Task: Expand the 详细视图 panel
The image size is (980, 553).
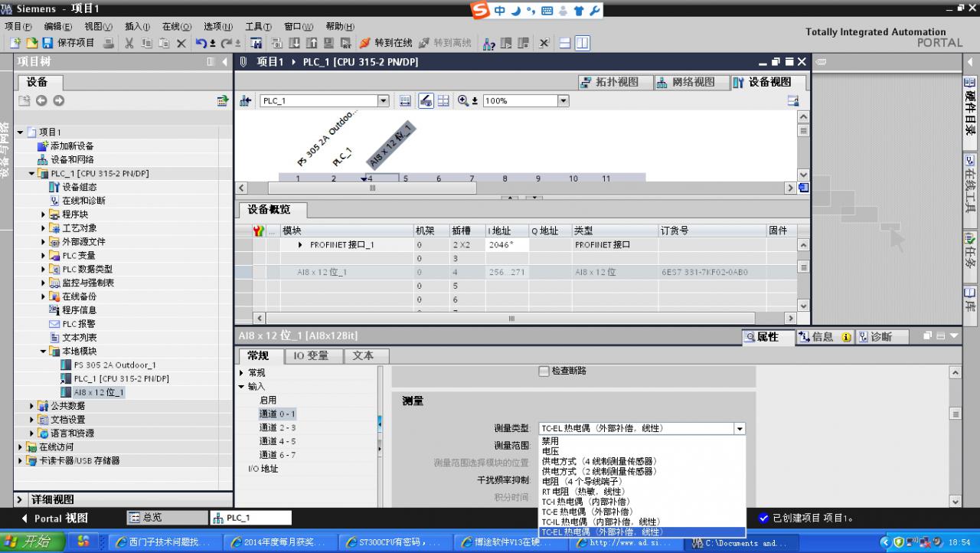Action: point(20,499)
